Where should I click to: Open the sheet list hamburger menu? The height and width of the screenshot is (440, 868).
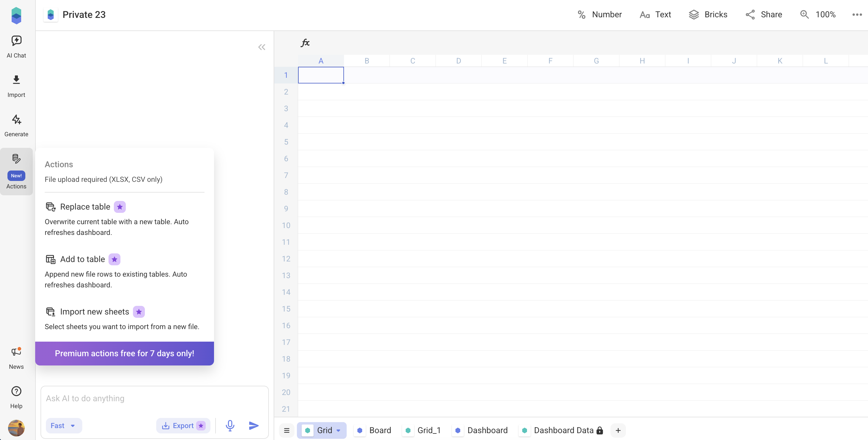coord(286,430)
